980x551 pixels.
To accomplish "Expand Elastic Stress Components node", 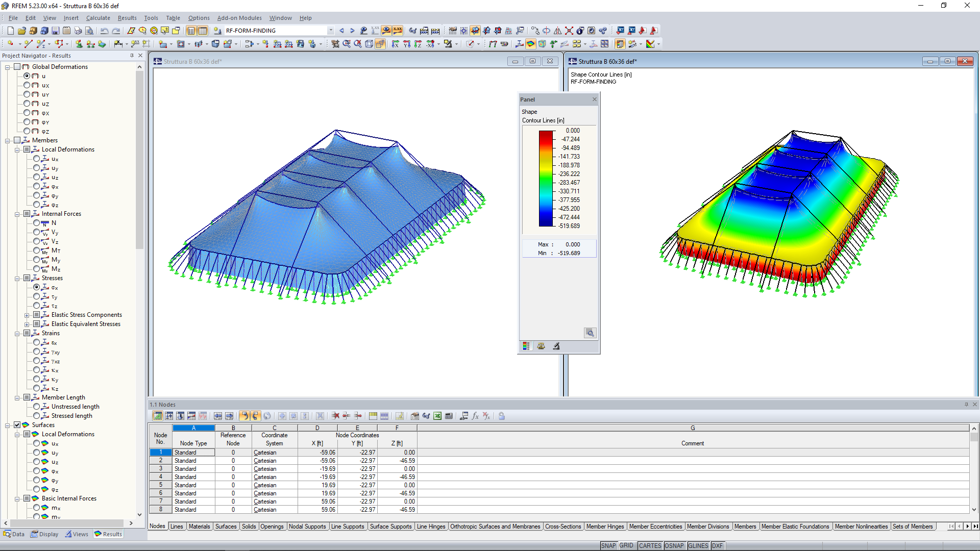I will [27, 315].
